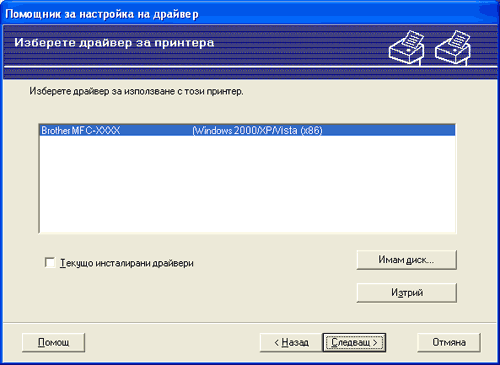Click the right printer icon in header

(x=453, y=47)
